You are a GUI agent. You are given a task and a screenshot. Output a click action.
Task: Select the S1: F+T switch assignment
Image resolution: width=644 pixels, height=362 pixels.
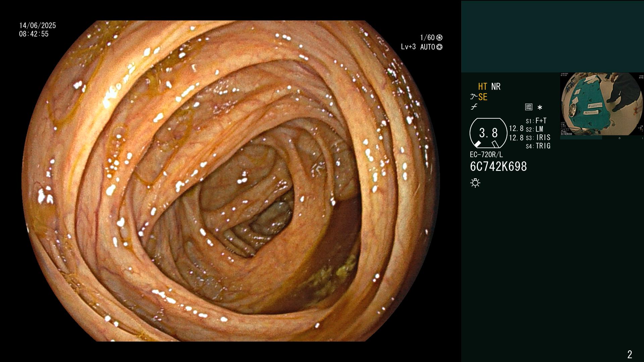tap(536, 121)
